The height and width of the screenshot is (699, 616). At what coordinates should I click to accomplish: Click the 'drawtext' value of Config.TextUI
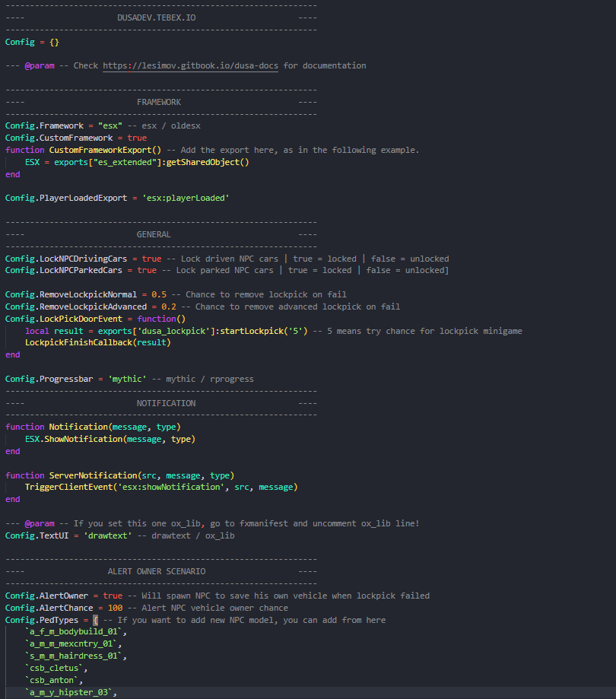(x=107, y=535)
